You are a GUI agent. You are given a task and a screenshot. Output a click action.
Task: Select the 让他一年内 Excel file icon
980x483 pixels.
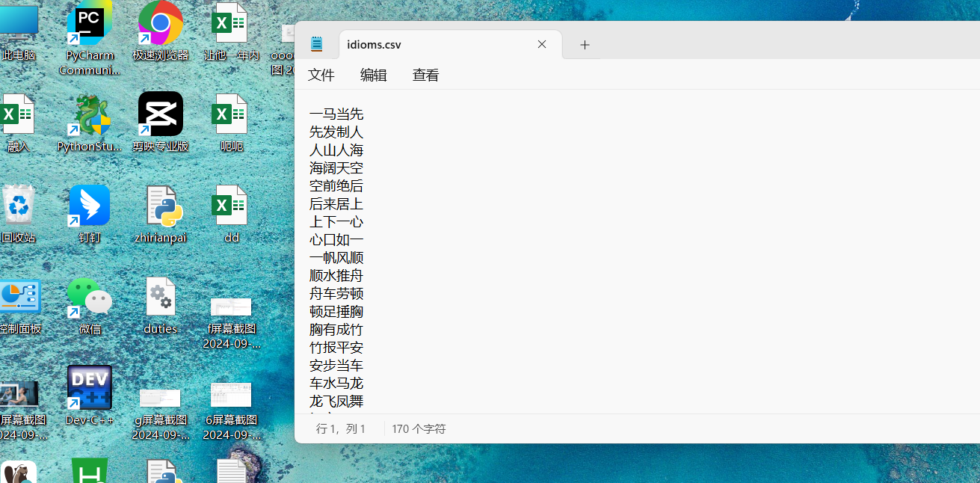(231, 31)
